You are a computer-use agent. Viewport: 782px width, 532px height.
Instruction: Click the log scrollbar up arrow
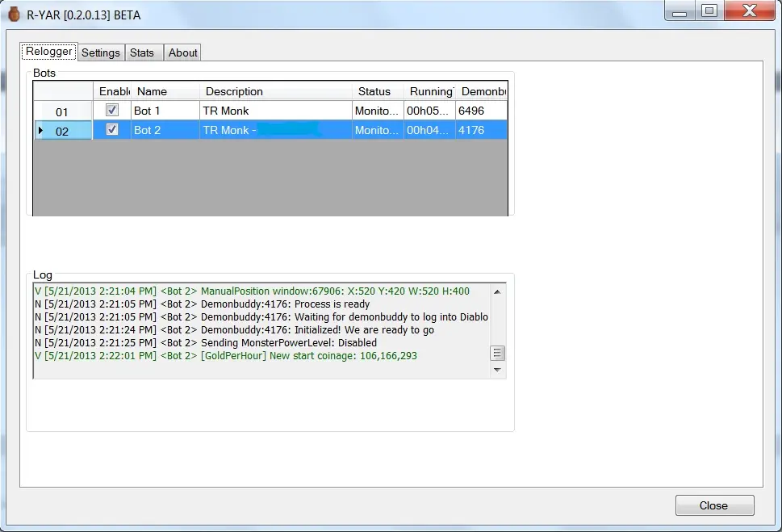tap(497, 291)
